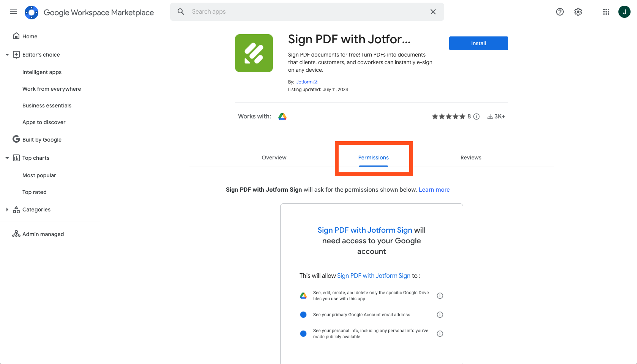Viewport: 637px width, 364px height.
Task: Click the Built by Google G icon
Action: point(16,139)
